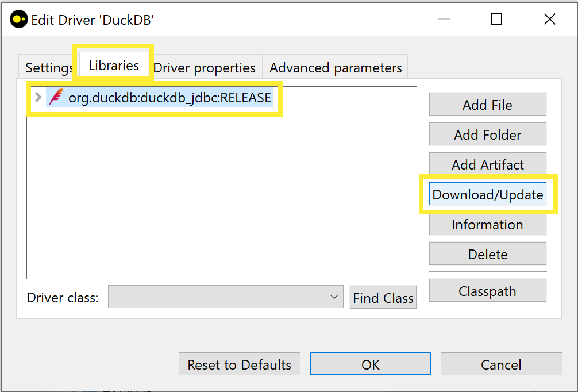578x392 pixels.
Task: Stay on the Libraries tab
Action: [x=113, y=65]
